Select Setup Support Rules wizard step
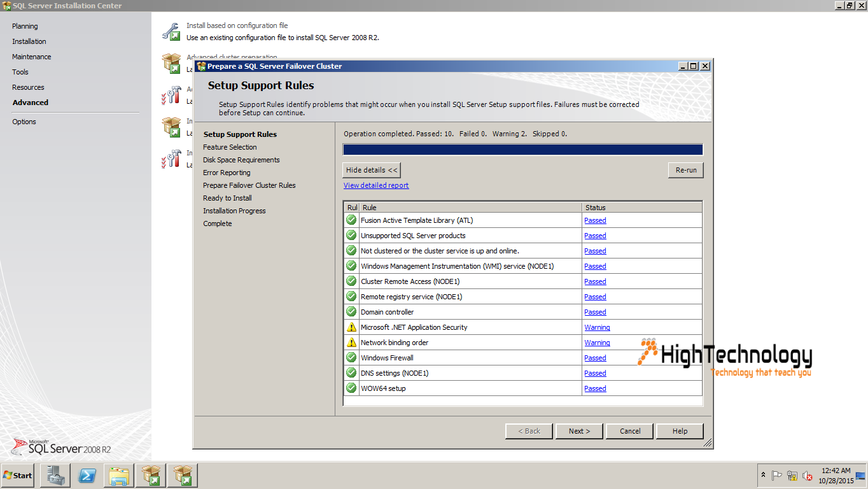Screen dimensions: 868x489 pyautogui.click(x=240, y=134)
